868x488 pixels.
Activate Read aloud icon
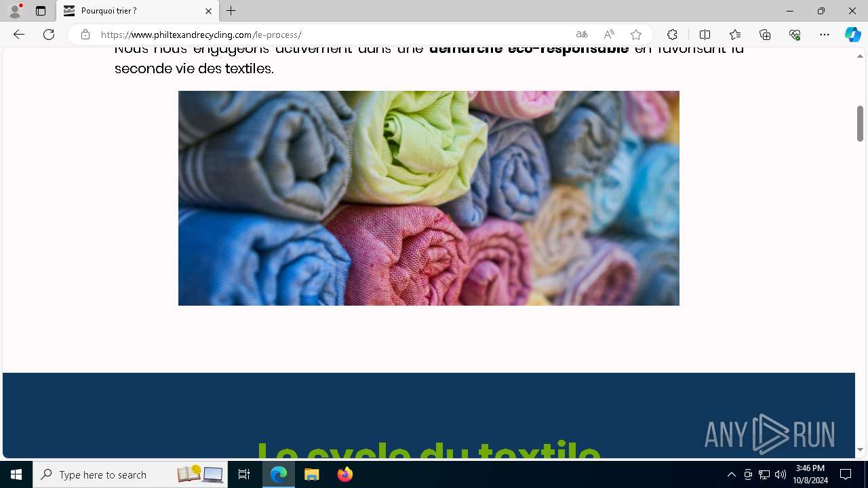coord(609,35)
